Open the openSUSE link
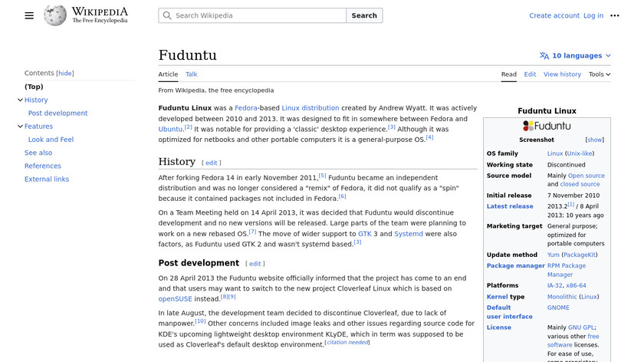The width and height of the screenshot is (644, 362). (x=175, y=298)
